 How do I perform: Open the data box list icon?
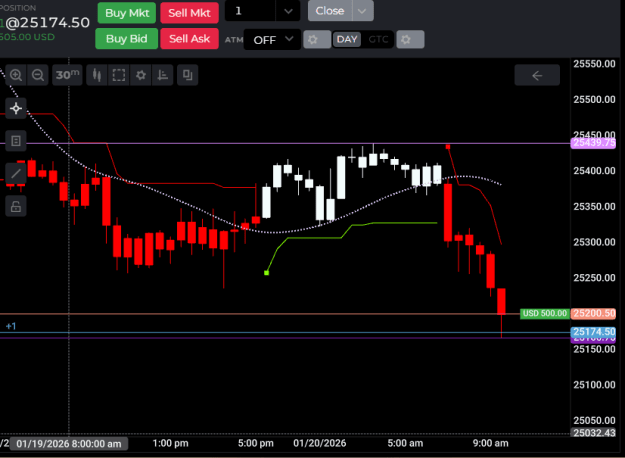16,141
